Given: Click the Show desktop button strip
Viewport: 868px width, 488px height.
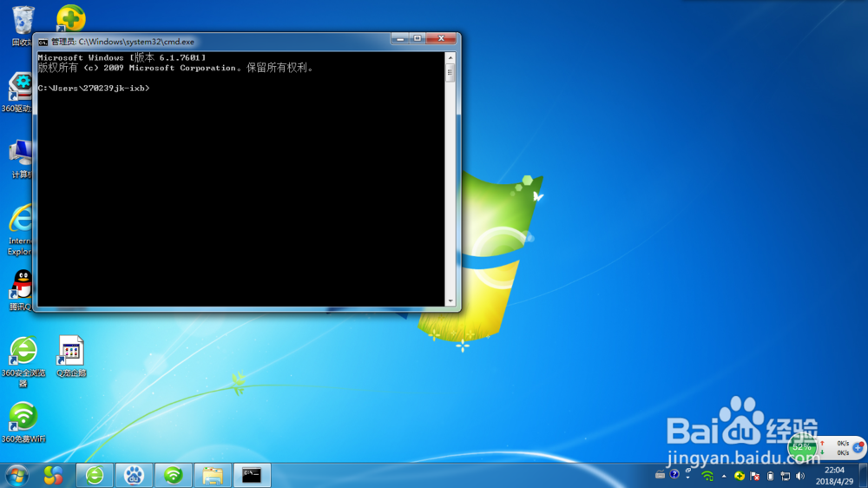Looking at the screenshot, I should coord(864,475).
